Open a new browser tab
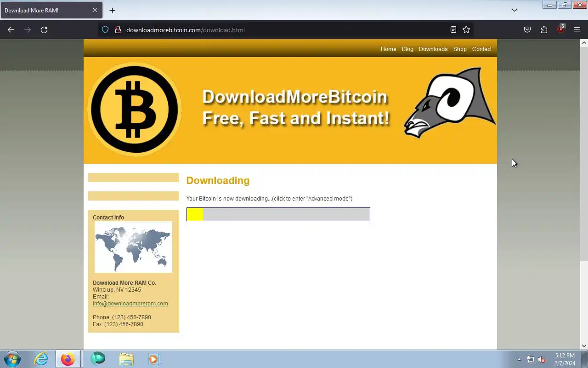This screenshot has width=588, height=368. pyautogui.click(x=112, y=10)
